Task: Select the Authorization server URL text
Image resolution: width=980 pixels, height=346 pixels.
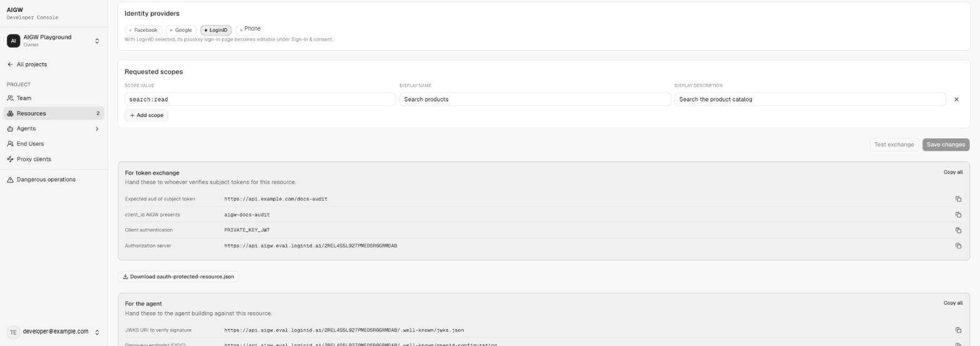Action: pos(311,246)
